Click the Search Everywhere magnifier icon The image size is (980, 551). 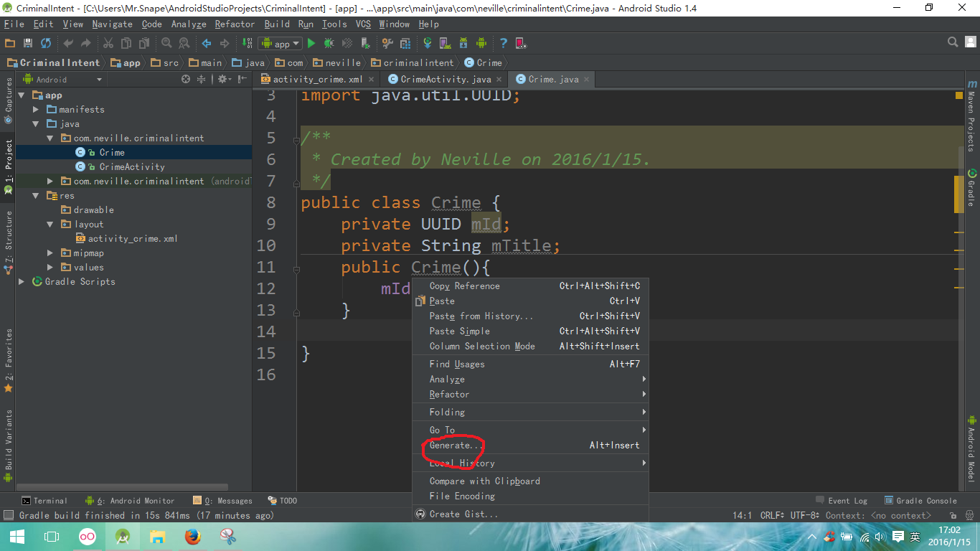click(953, 42)
